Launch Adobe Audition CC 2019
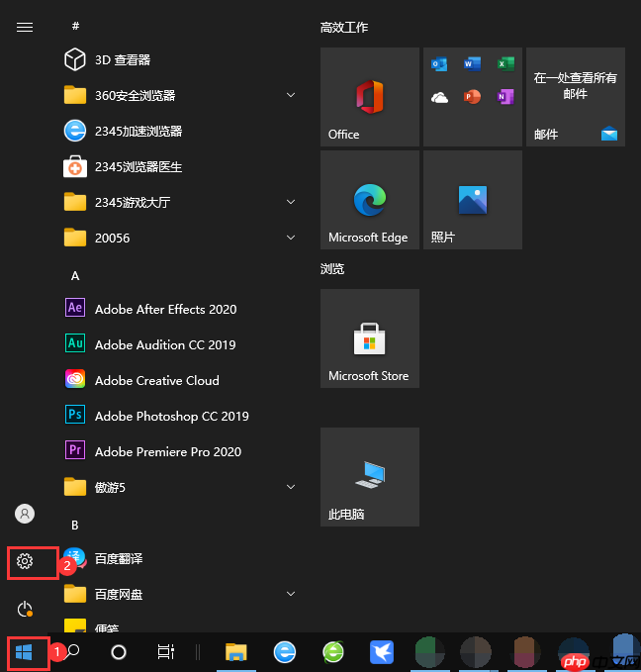The height and width of the screenshot is (672, 641). [x=180, y=344]
